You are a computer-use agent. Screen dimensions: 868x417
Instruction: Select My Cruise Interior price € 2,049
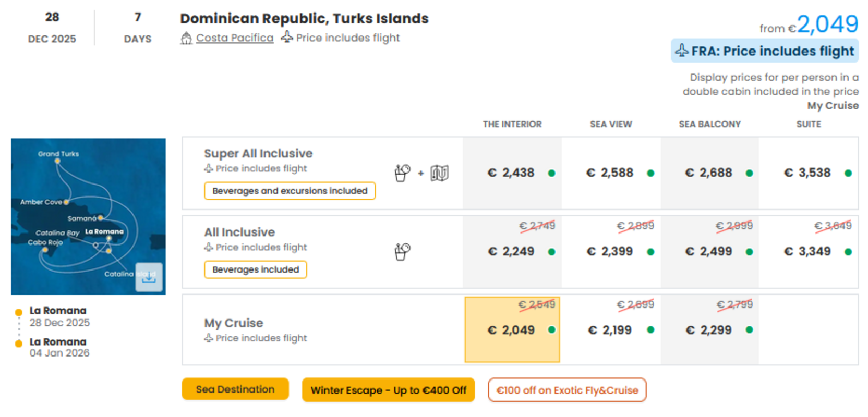click(x=512, y=329)
